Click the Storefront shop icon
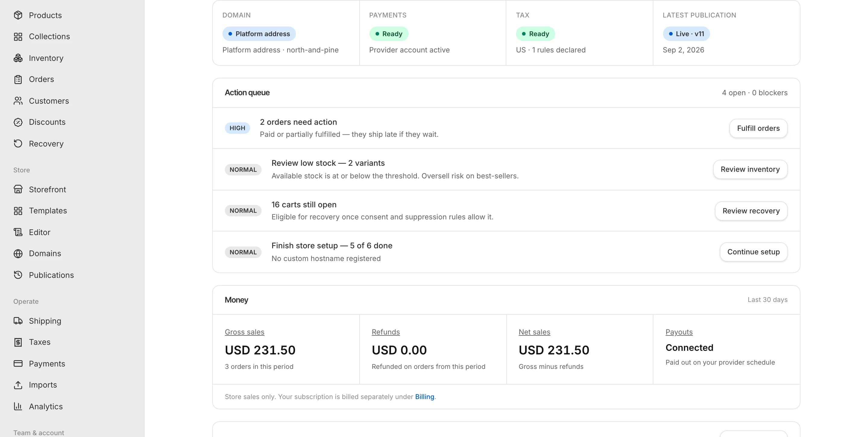 tap(18, 189)
